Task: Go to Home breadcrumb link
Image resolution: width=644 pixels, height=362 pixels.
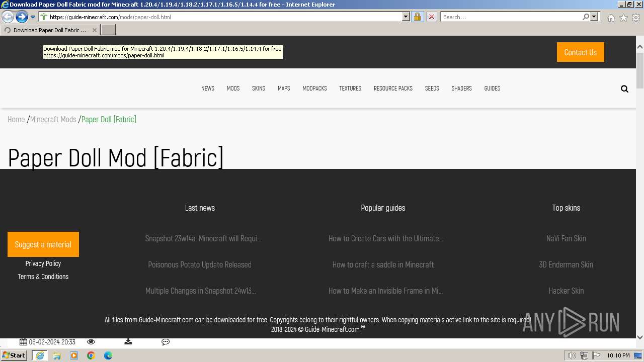Action: pyautogui.click(x=16, y=119)
